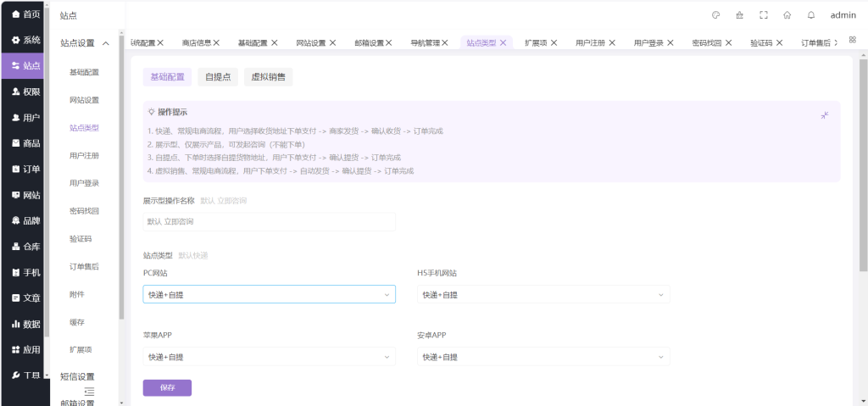Expand the 邮箱设置 sidebar group

[x=77, y=403]
